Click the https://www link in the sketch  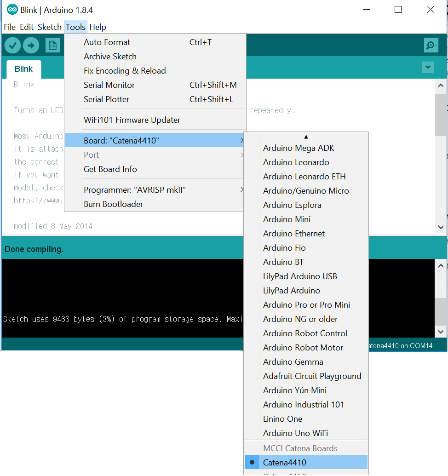38,201
